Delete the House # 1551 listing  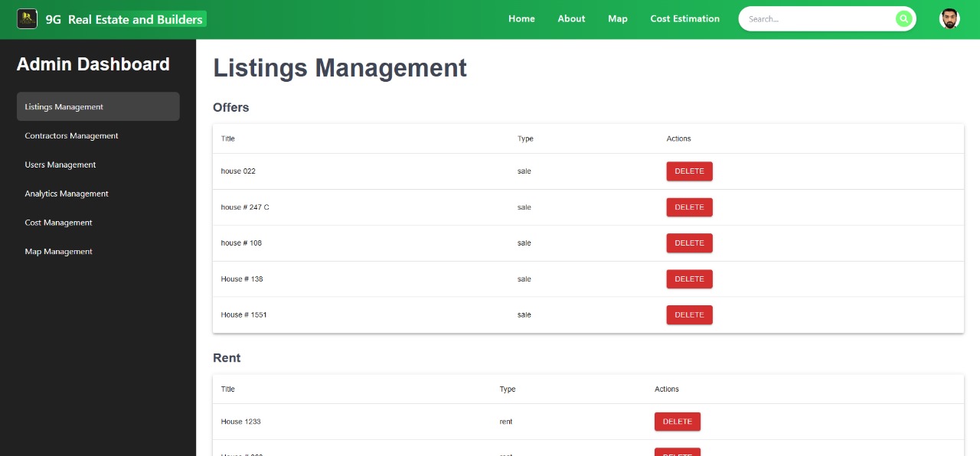[x=689, y=315]
